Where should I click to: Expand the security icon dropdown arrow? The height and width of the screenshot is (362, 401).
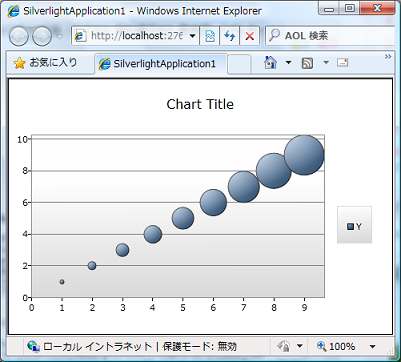click(x=300, y=347)
